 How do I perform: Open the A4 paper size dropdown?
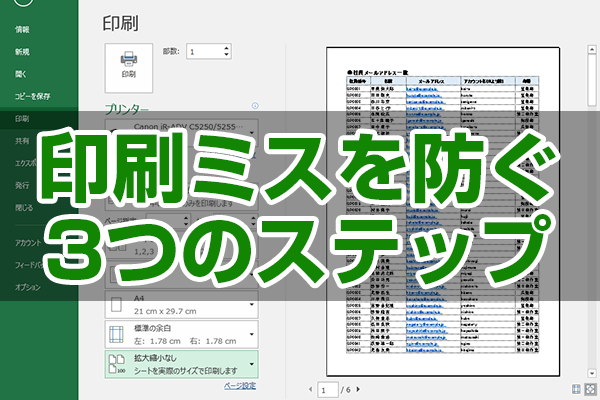point(181,305)
